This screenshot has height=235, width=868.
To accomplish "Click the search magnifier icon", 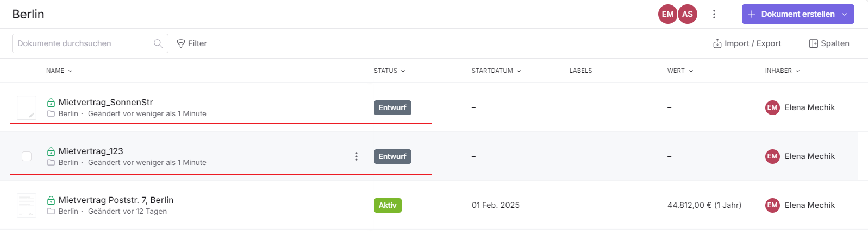I will tap(158, 43).
